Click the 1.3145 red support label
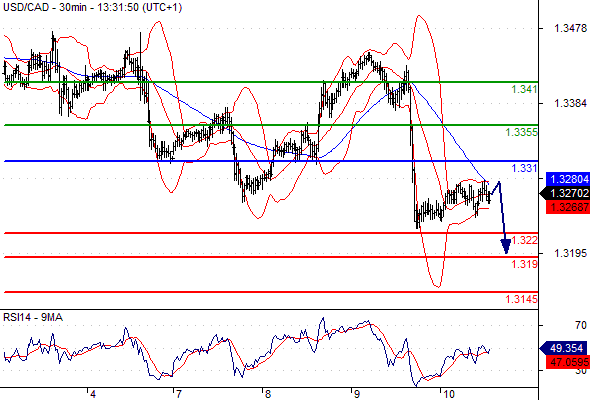This screenshot has height=400, width=590. tap(522, 299)
